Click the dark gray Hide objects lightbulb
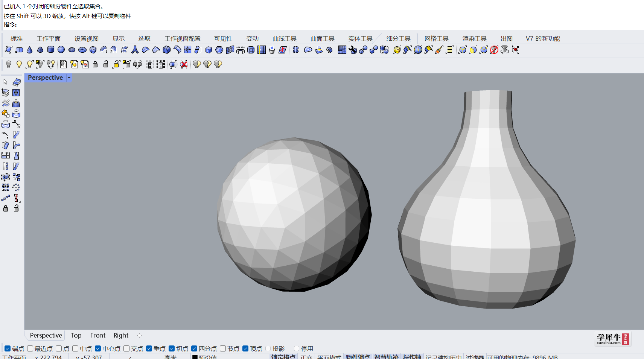644x359 pixels. [9, 64]
